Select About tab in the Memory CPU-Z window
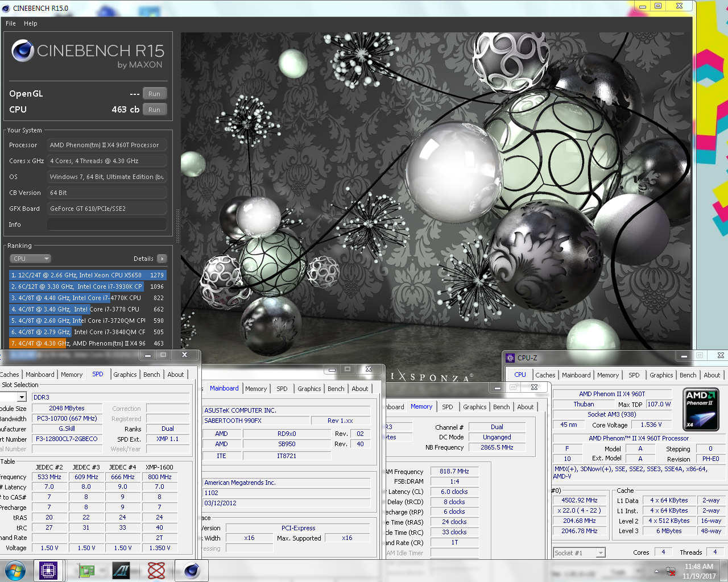 pos(525,407)
